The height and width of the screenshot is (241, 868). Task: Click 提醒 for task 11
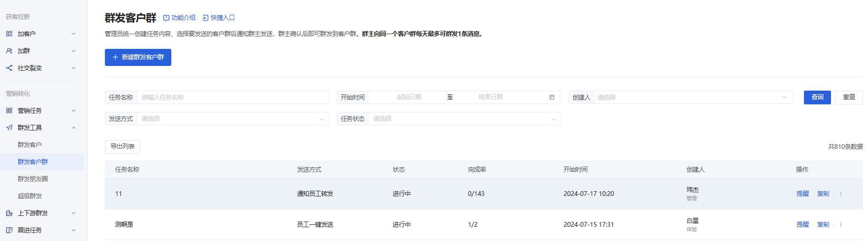point(803,194)
